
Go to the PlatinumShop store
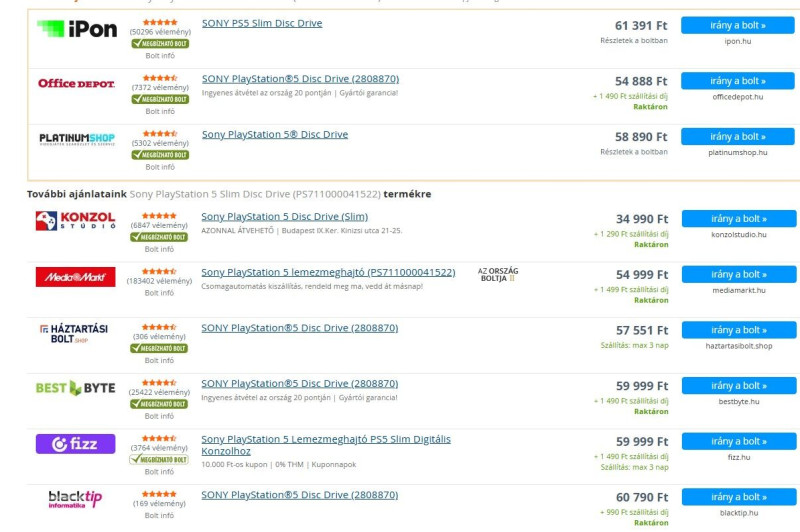point(738,136)
